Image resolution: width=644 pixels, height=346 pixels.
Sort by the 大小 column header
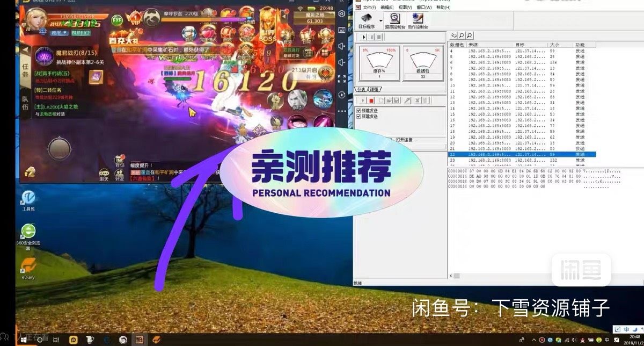tap(560, 45)
